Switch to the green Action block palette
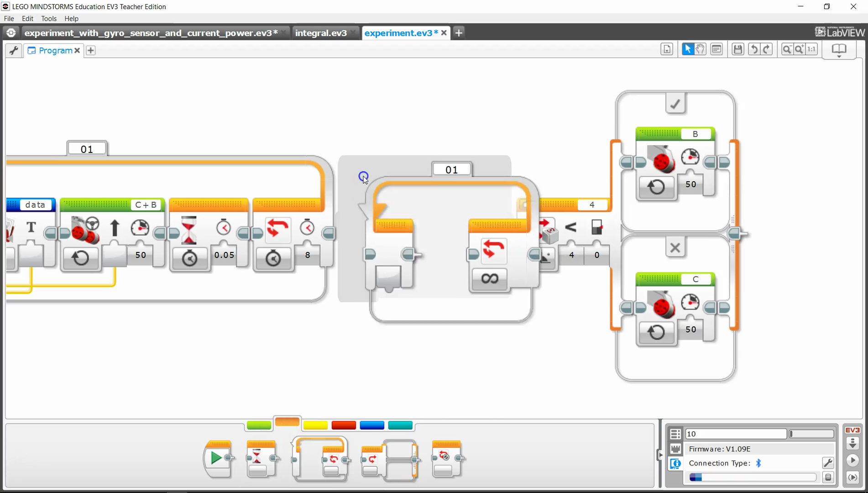 tap(259, 425)
